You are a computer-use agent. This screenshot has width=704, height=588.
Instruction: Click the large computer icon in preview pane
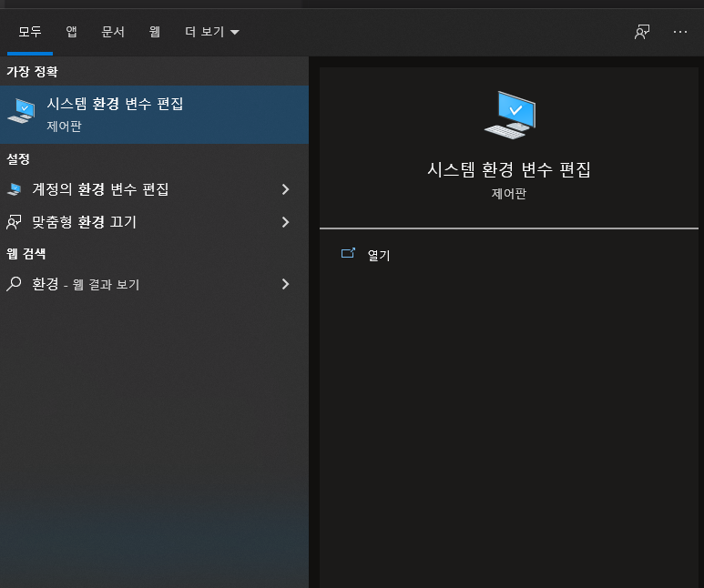click(x=510, y=115)
